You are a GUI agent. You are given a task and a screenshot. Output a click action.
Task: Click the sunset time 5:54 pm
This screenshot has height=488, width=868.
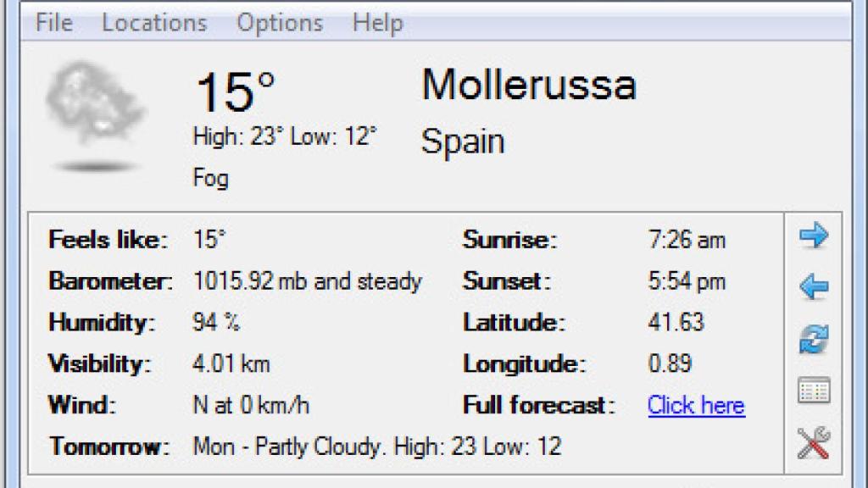pos(687,281)
